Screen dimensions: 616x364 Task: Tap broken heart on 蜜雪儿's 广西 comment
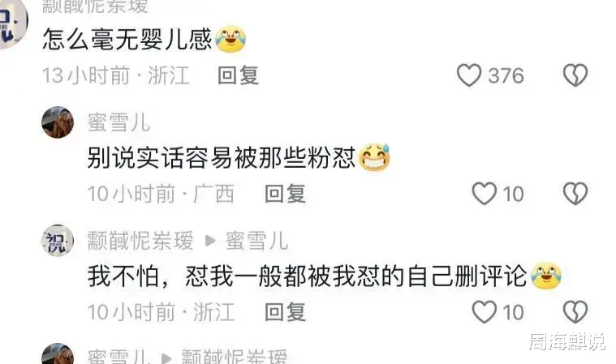pos(575,194)
